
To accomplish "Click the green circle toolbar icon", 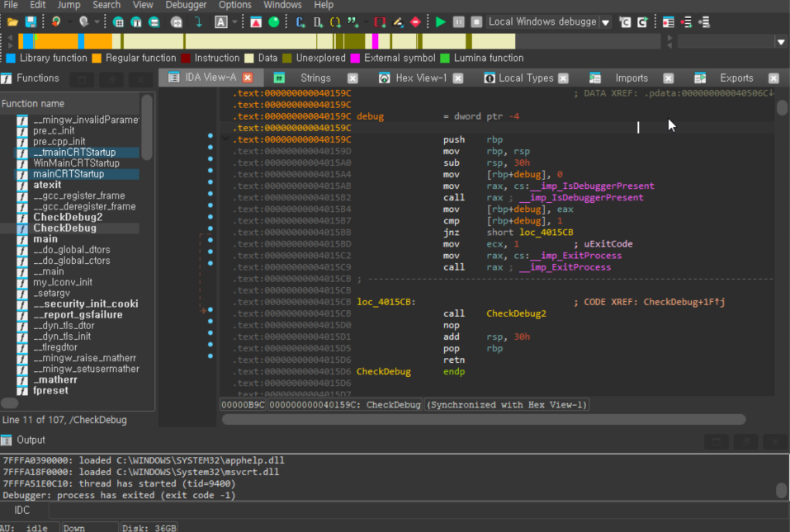I will 273,22.
